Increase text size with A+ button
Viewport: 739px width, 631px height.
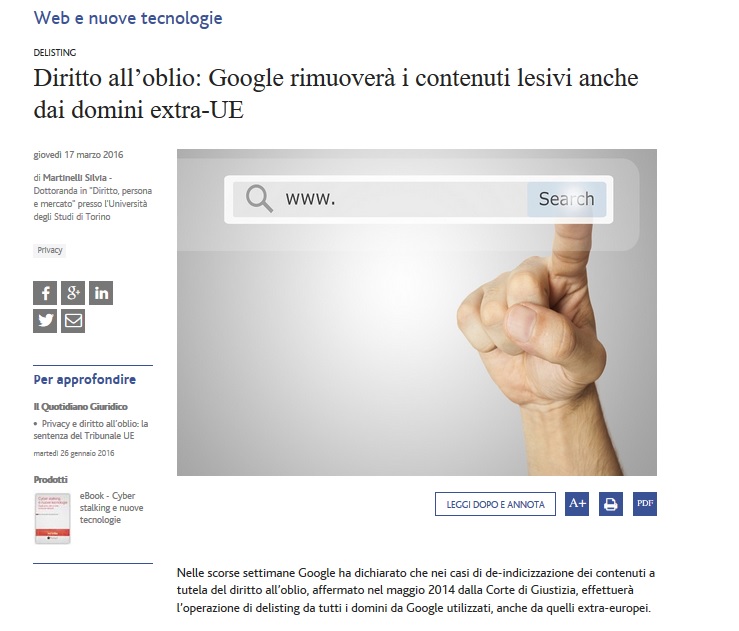pyautogui.click(x=577, y=504)
